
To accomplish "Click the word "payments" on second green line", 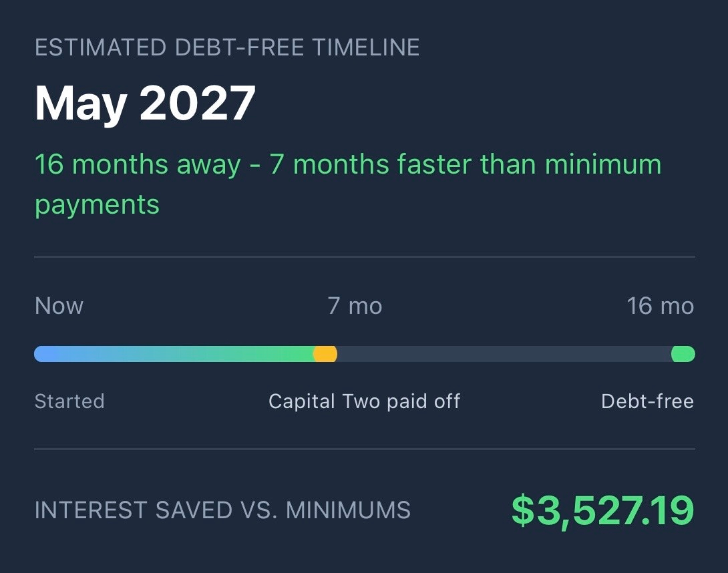I will tap(97, 204).
